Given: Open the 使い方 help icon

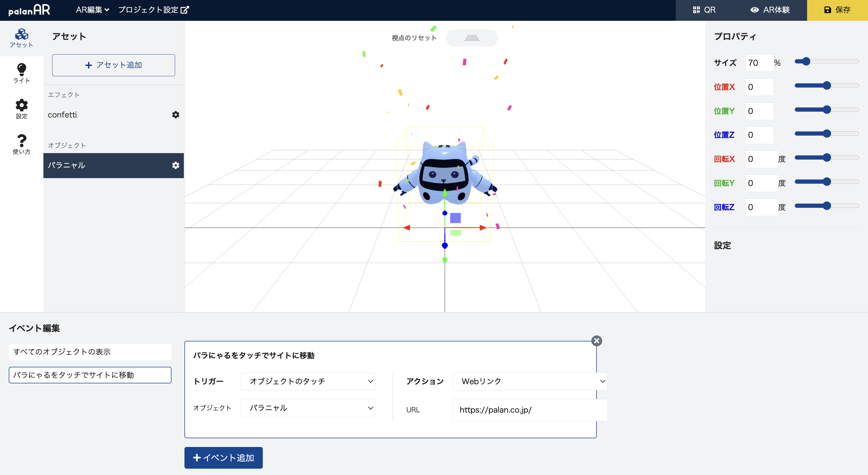Looking at the screenshot, I should [22, 145].
